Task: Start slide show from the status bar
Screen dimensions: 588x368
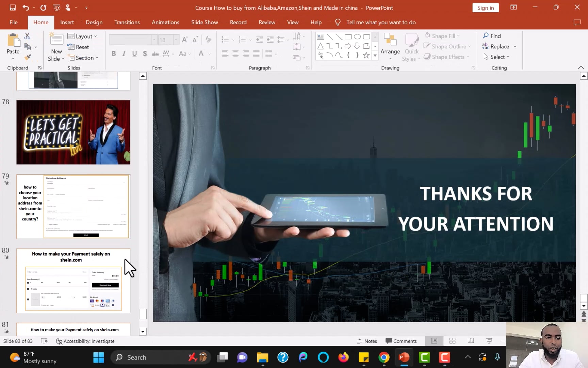Action: (x=489, y=341)
